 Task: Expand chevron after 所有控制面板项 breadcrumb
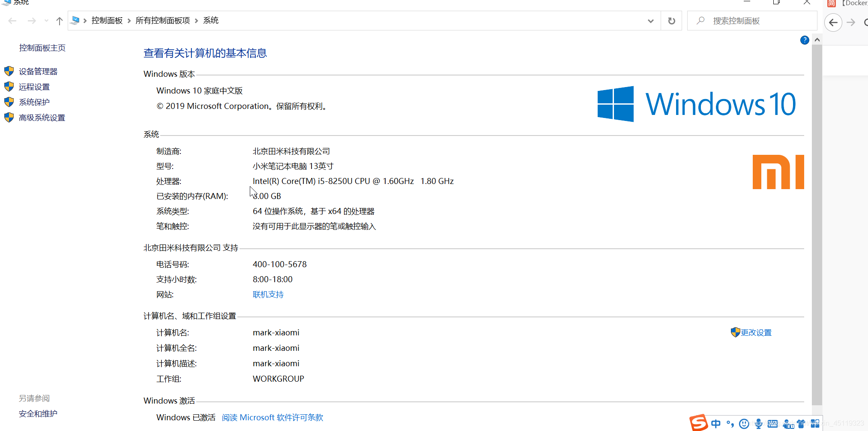(196, 21)
